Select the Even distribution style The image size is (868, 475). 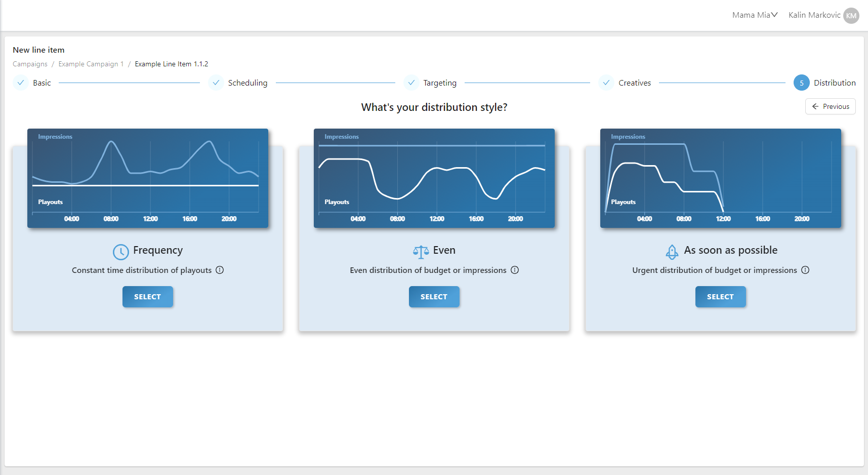click(x=434, y=297)
